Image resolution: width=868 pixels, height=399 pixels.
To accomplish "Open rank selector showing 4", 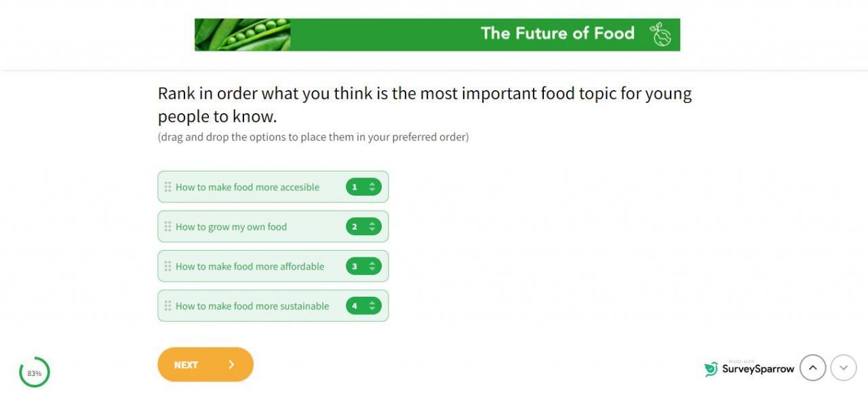I will coord(363,306).
